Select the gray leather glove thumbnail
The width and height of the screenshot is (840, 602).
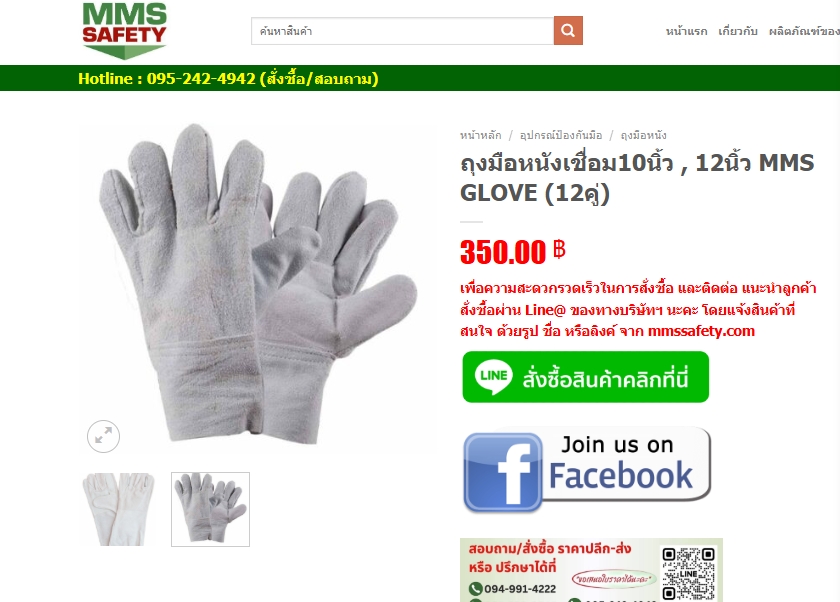211,509
